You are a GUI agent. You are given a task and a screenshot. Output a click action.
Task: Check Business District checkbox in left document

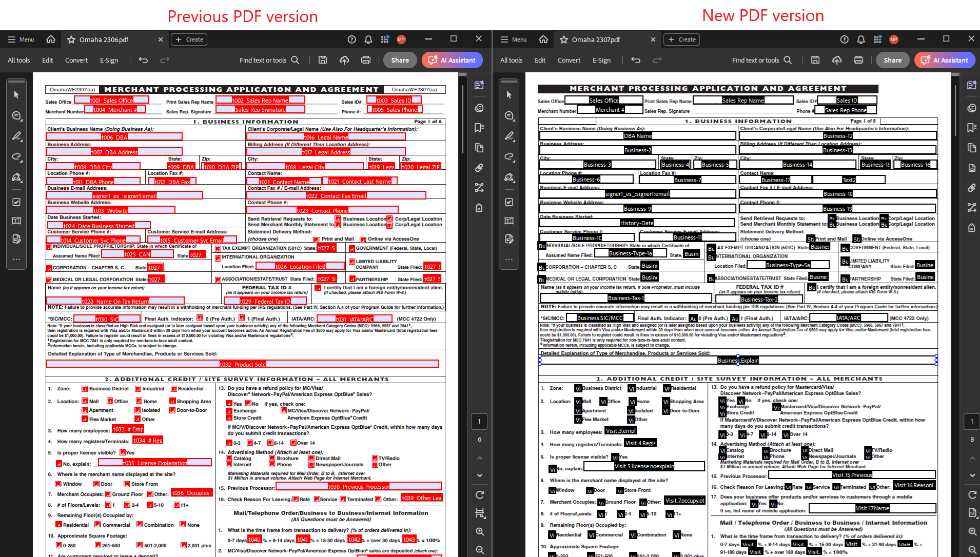[85, 389]
